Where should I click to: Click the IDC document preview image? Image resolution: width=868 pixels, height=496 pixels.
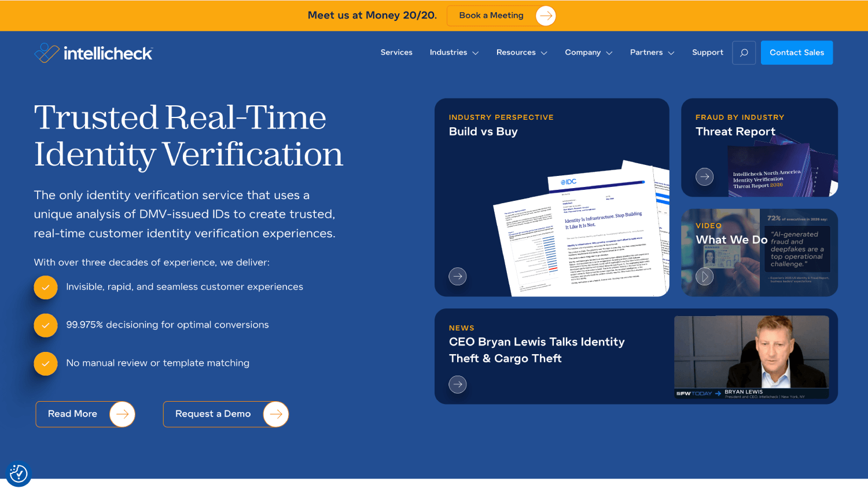pos(582,229)
